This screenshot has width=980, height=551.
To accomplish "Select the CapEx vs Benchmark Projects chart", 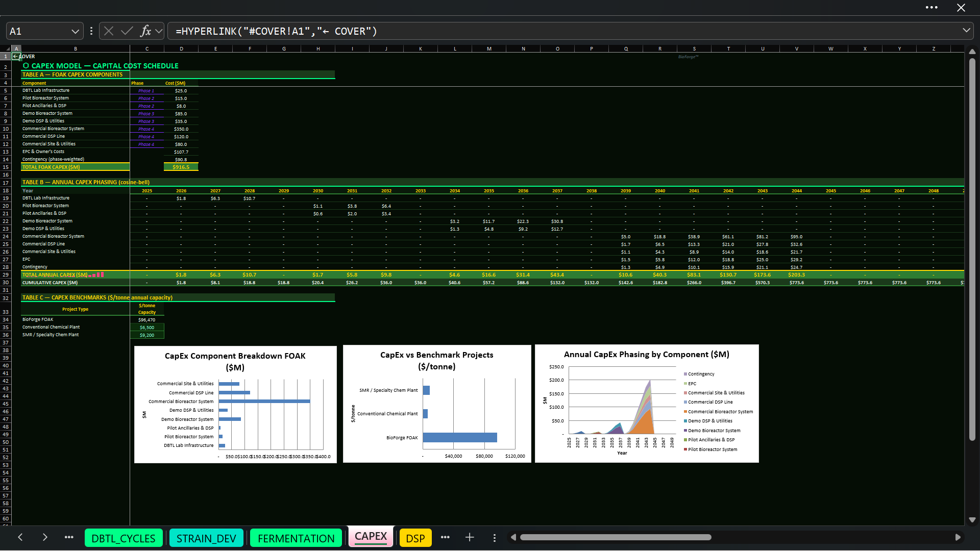I will [437, 404].
